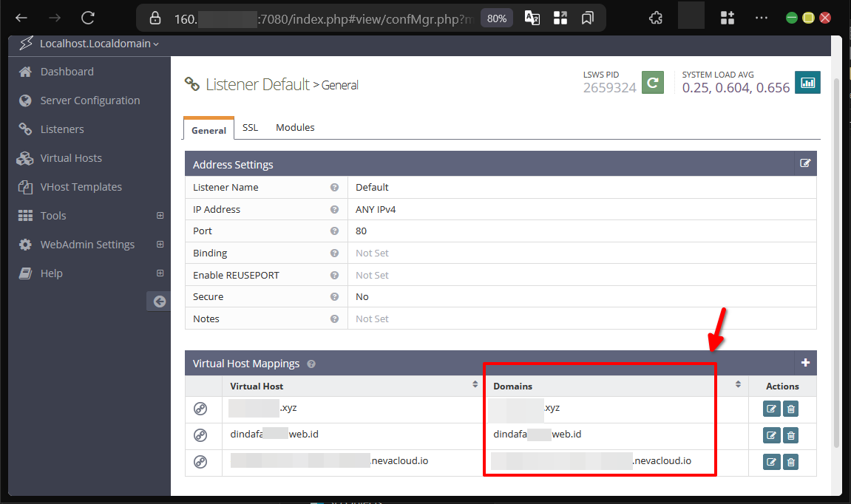Click the green graceful restart button
The width and height of the screenshot is (851, 504).
coord(653,83)
